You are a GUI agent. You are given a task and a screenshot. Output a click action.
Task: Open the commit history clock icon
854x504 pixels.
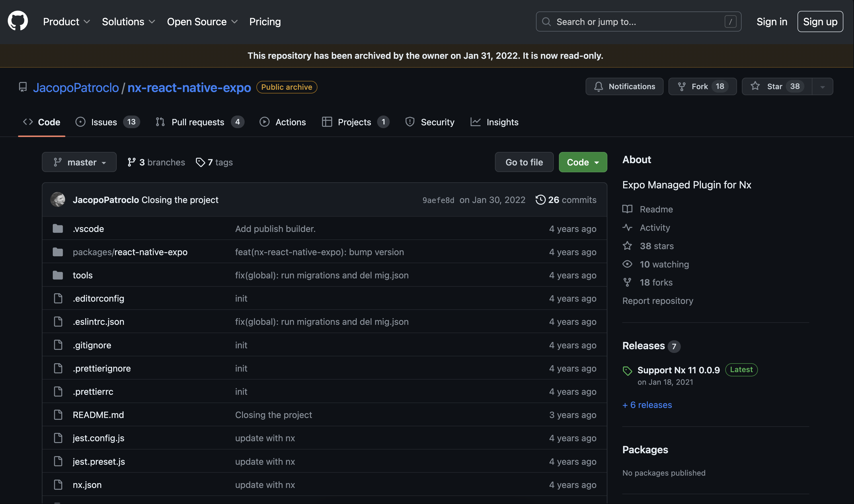tap(540, 200)
